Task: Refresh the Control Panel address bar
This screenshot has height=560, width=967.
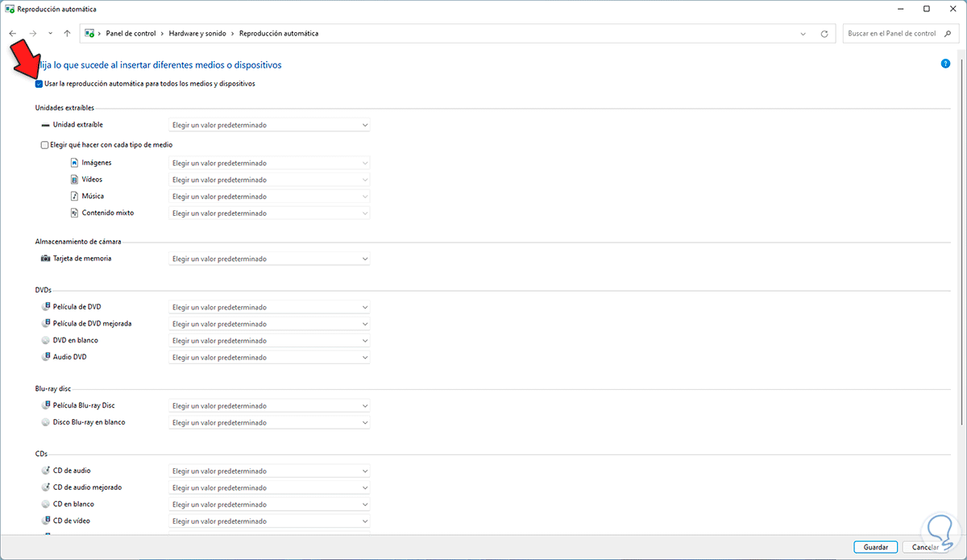Action: (824, 34)
